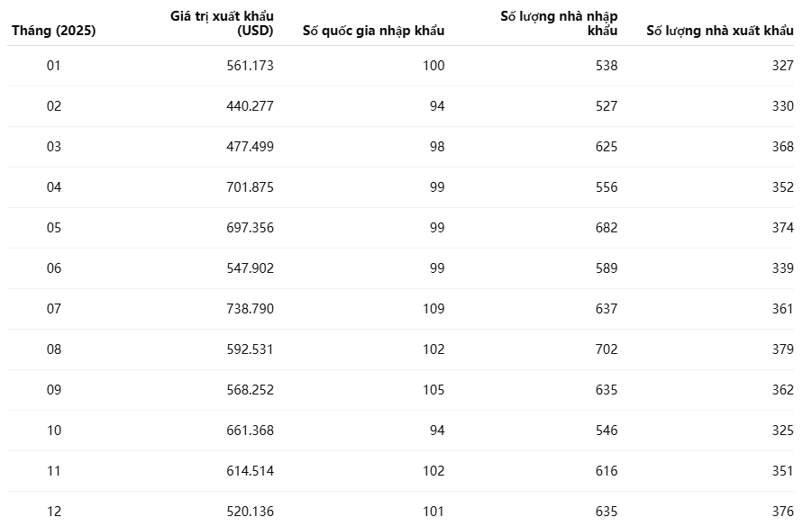Click exporter count 379 in month 08
This screenshot has height=526, width=812.
click(x=782, y=349)
